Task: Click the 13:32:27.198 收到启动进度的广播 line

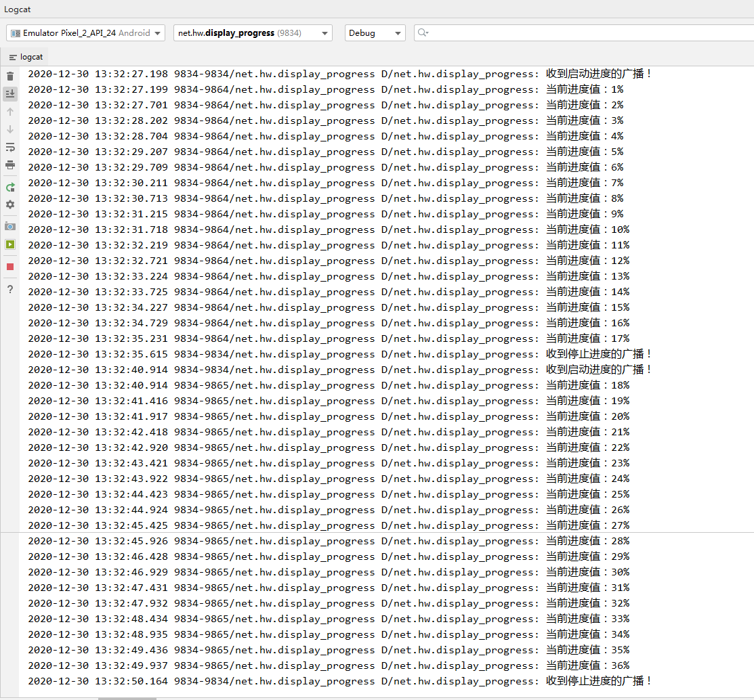Action: coord(339,74)
